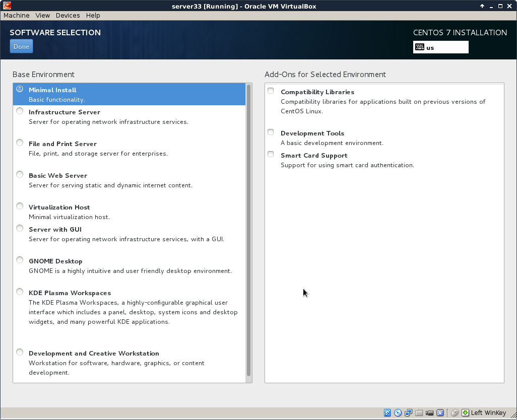Select the Infrastructure Server environment
The height and width of the screenshot is (420, 517).
pyautogui.click(x=20, y=111)
